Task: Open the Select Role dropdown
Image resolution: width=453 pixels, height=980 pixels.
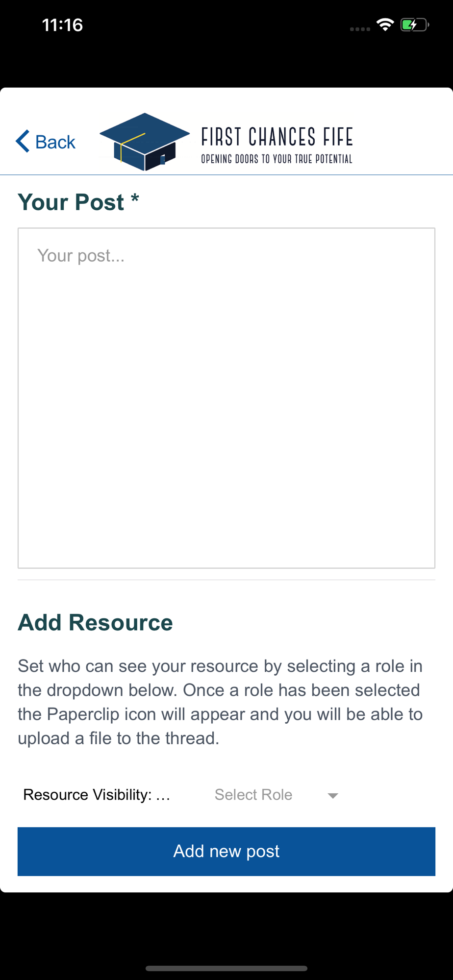Action: 276,794
